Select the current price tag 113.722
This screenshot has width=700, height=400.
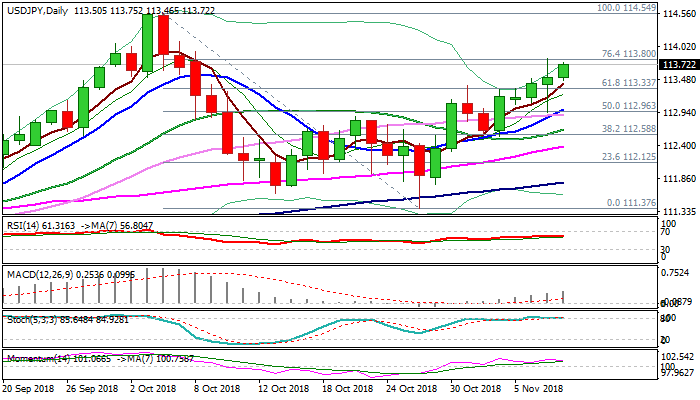pos(680,64)
